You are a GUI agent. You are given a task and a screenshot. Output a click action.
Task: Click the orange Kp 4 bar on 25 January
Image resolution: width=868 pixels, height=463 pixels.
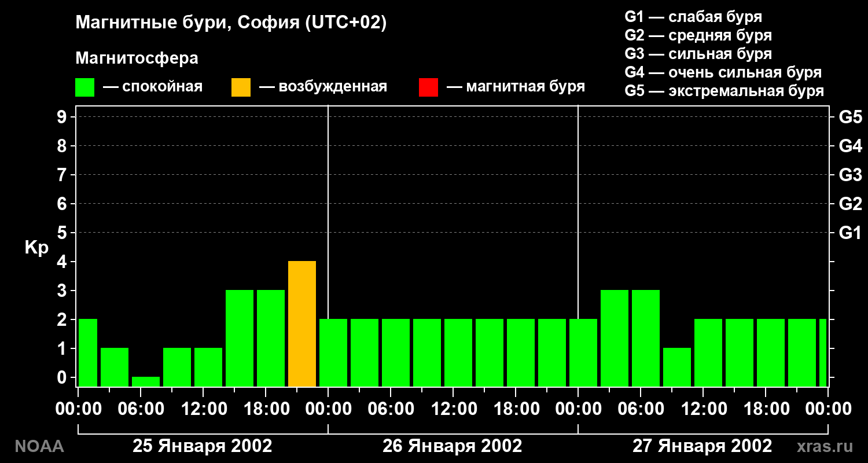302,324
